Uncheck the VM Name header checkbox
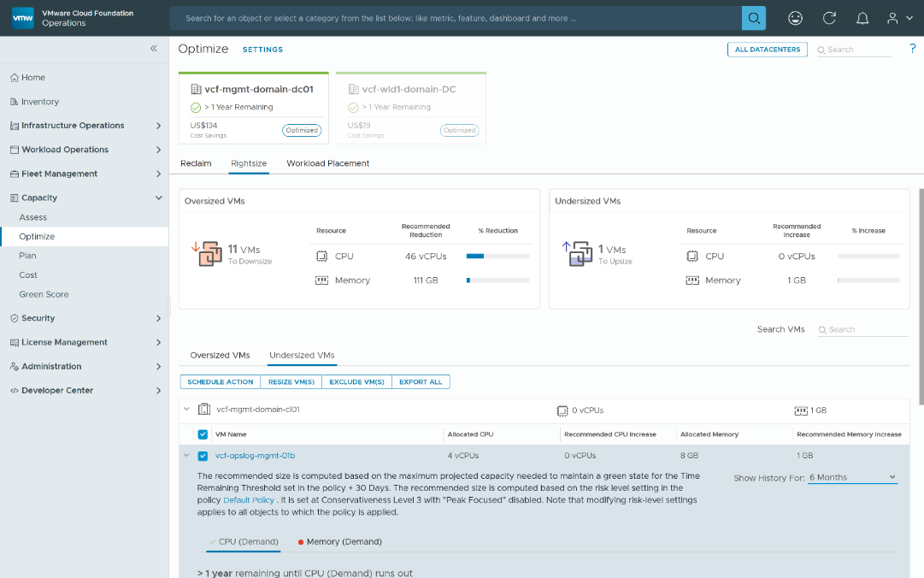The width and height of the screenshot is (924, 578). [x=203, y=433]
